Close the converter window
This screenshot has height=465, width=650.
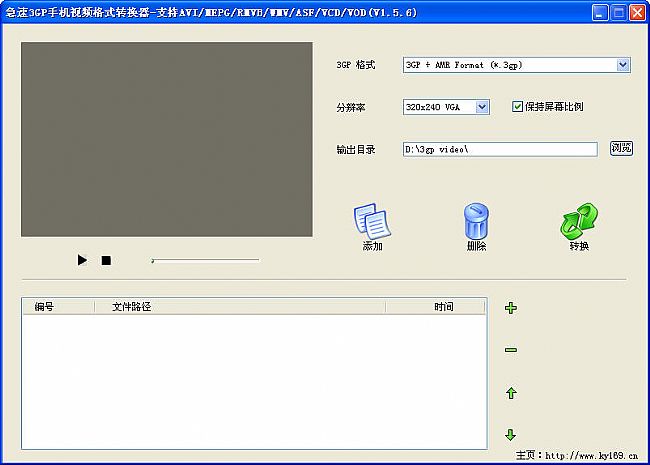637,12
